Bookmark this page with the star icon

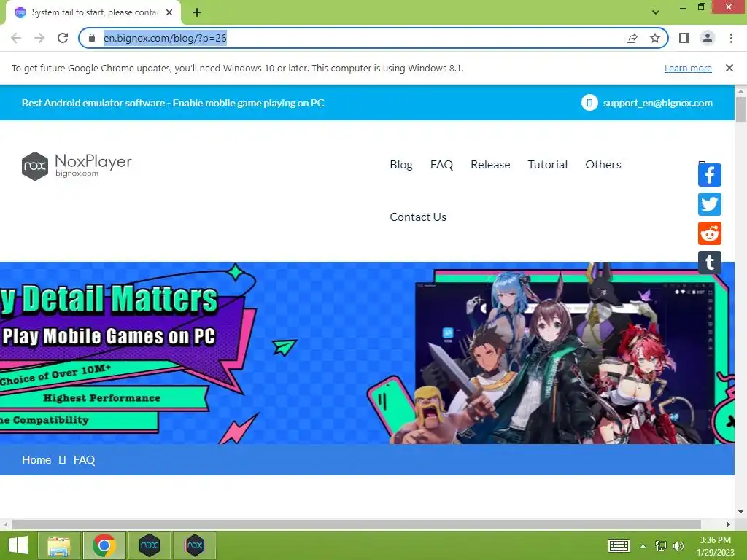coord(655,38)
